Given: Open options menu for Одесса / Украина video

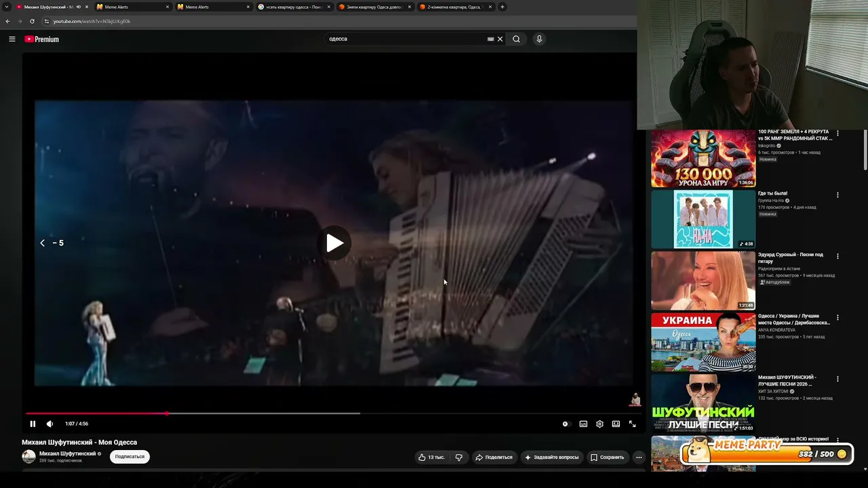Looking at the screenshot, I should tap(837, 317).
